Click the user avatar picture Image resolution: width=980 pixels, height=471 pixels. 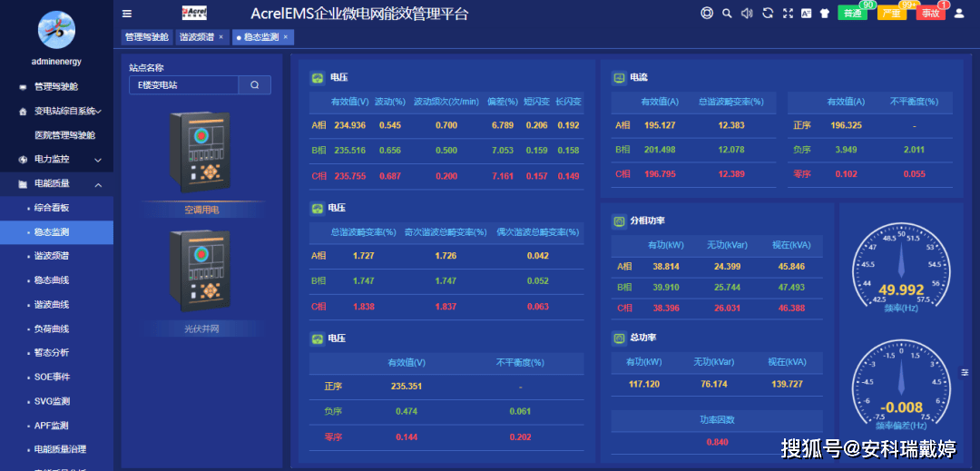[x=56, y=29]
